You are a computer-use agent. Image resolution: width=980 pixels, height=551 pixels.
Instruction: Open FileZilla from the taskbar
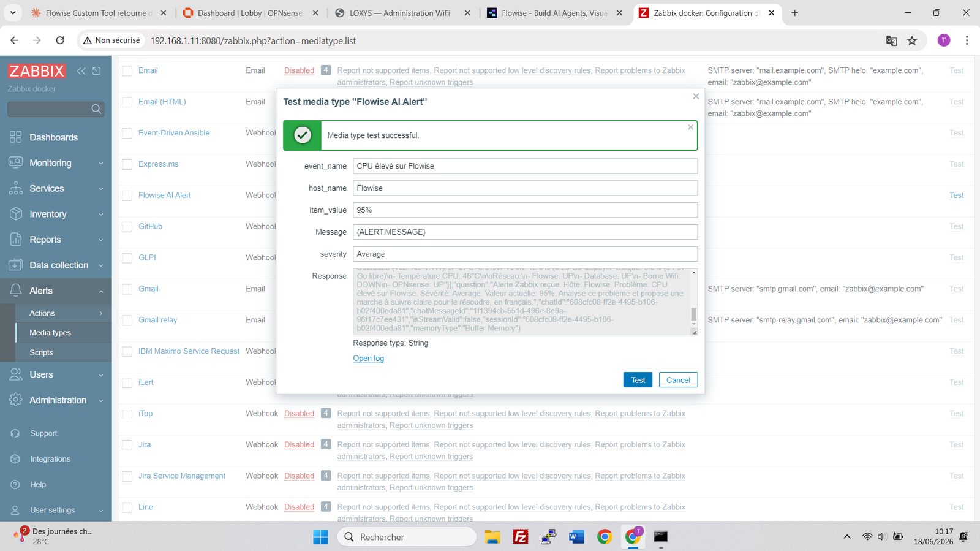521,537
